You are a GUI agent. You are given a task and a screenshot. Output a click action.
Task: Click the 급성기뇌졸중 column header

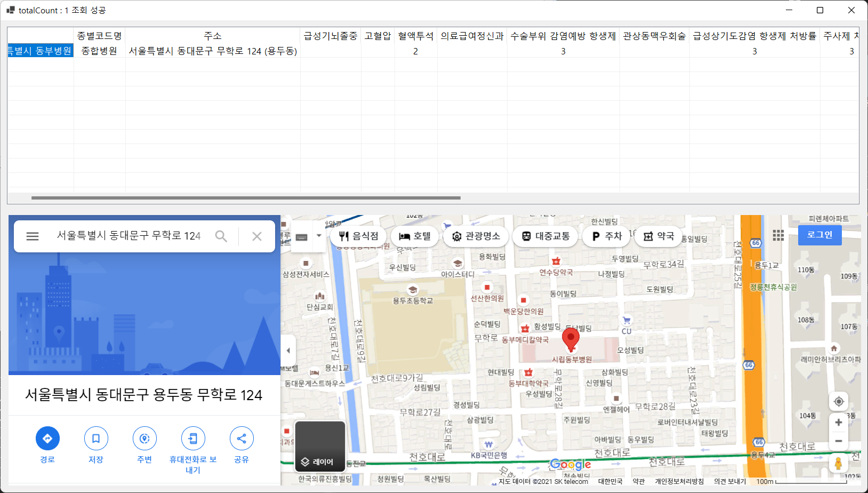331,36
